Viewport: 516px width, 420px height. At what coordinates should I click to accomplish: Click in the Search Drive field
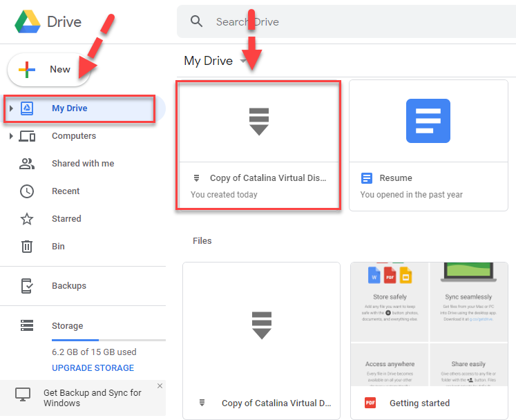pyautogui.click(x=345, y=22)
